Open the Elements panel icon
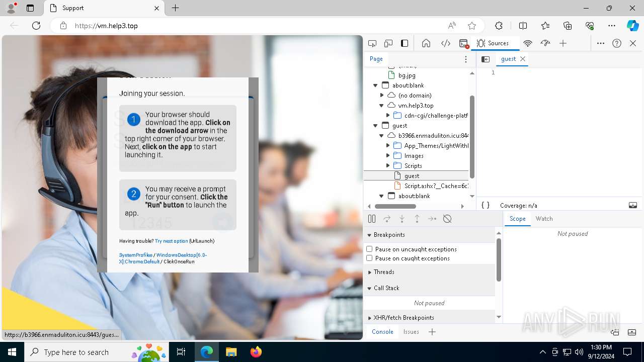The width and height of the screenshot is (644, 362). (446, 43)
